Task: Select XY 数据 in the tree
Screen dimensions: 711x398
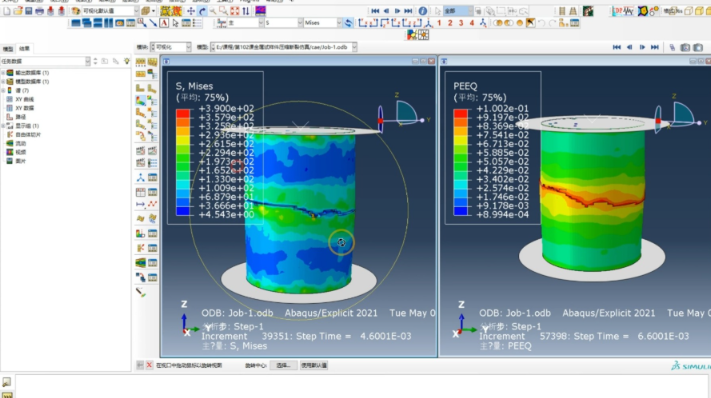Action: (24, 108)
